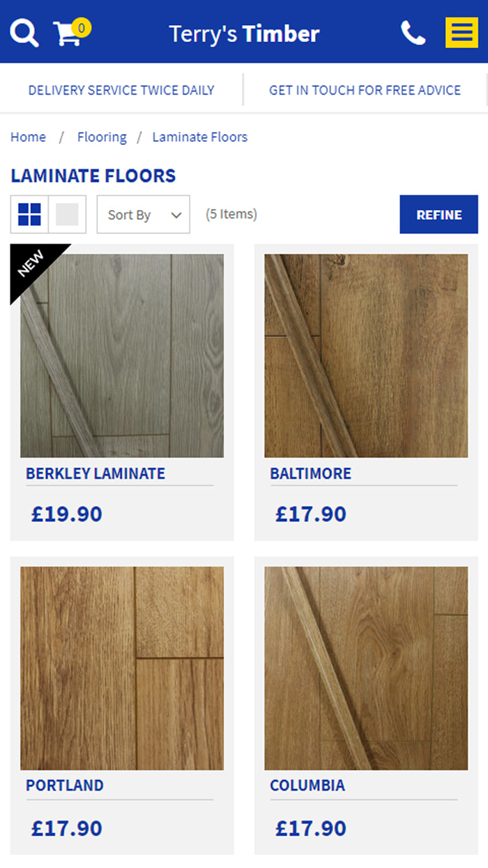This screenshot has height=868, width=488.
Task: Open the yellow hamburger menu
Action: pos(462,33)
